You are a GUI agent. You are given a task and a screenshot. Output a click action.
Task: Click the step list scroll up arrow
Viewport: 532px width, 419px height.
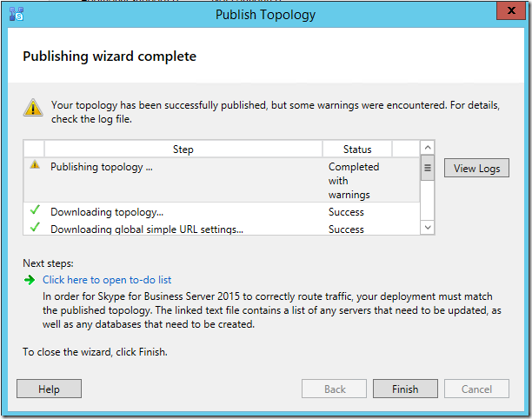(x=428, y=148)
